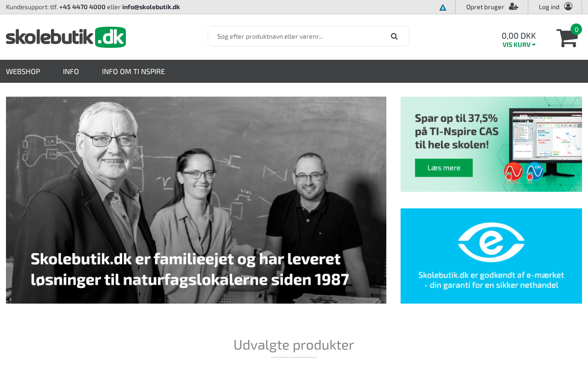Viewport: 588px width, 368px height.
Task: Click the Læs mere button
Action: 444,168
